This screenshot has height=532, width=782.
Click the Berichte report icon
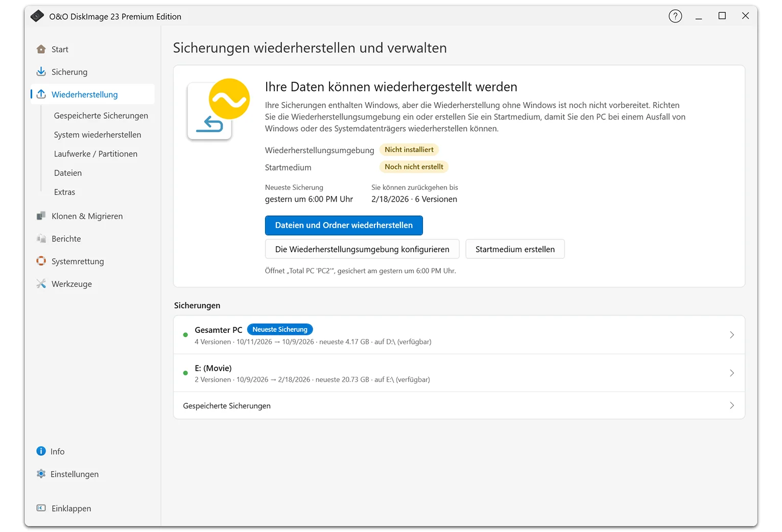coord(41,238)
